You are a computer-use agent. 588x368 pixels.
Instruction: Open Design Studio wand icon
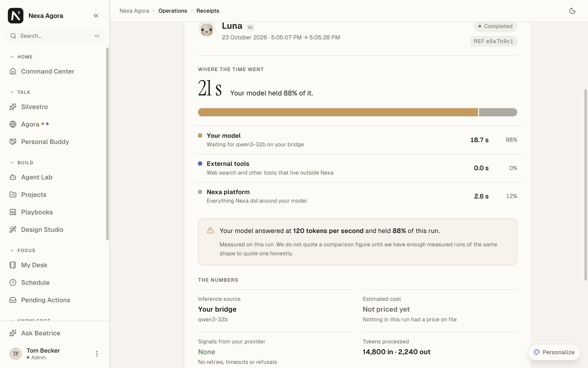13,230
